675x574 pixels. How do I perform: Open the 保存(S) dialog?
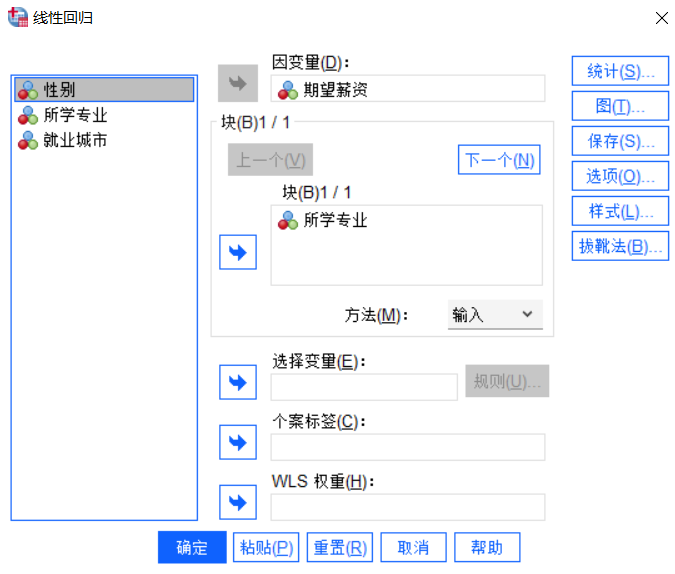(620, 141)
